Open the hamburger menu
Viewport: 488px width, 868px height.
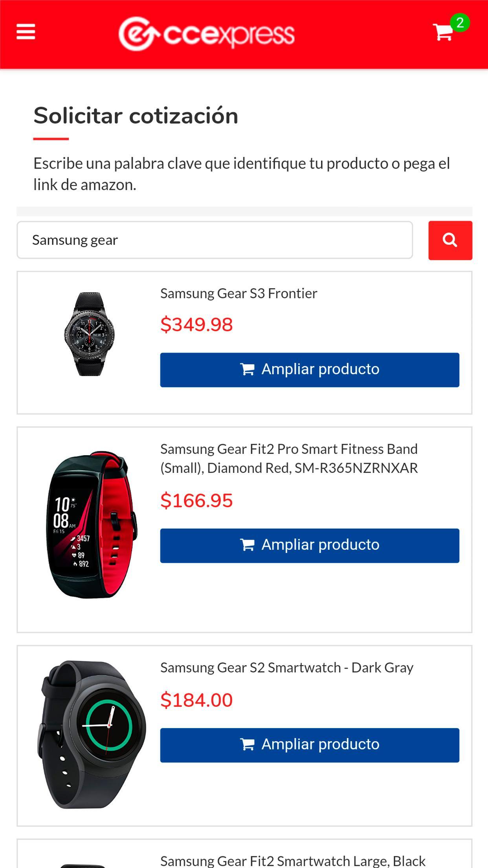point(26,32)
